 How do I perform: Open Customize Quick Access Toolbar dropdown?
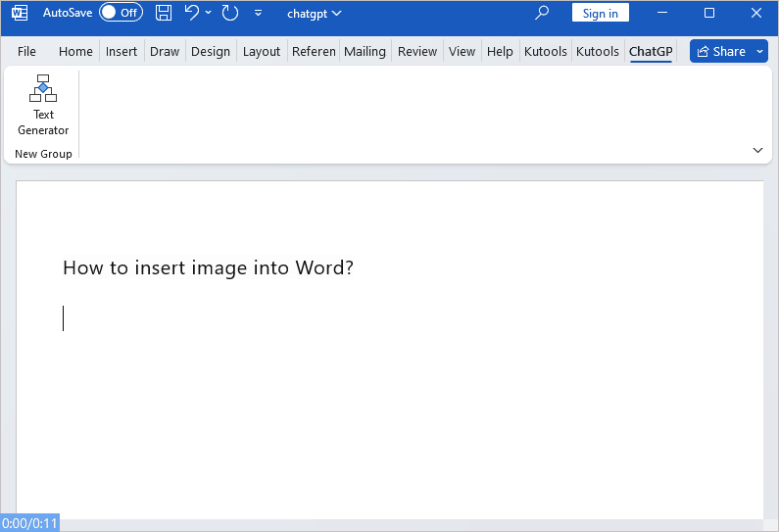[x=258, y=14]
